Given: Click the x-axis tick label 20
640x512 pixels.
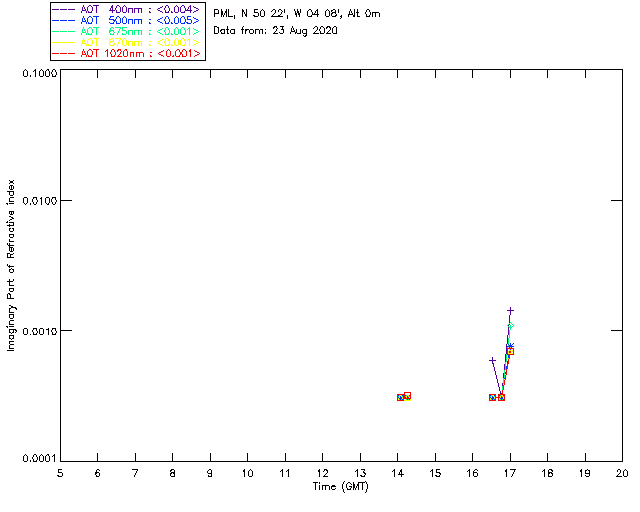Looking at the screenshot, I should 622,473.
